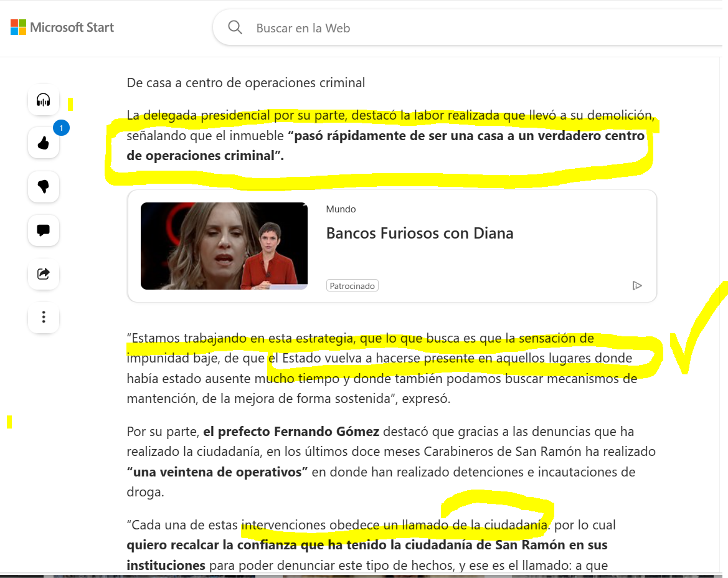Click the Patrocinado label
Screen dimensions: 728x578
click(x=352, y=285)
